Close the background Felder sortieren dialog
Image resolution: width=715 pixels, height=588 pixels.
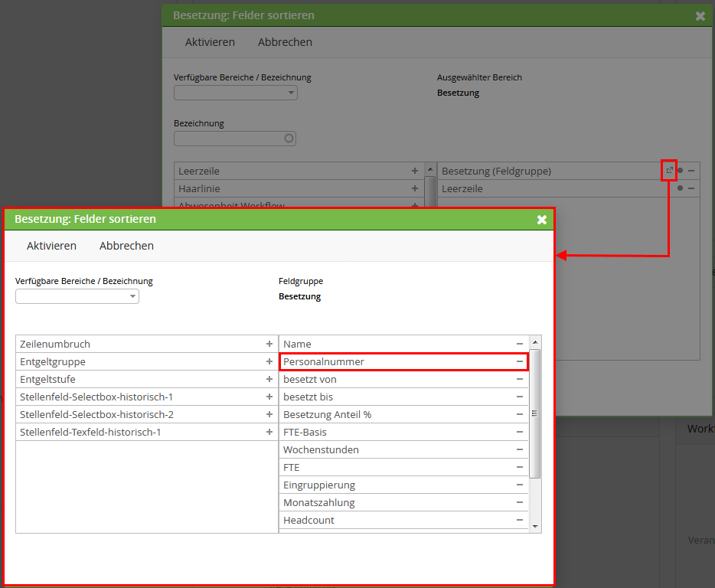pyautogui.click(x=700, y=16)
